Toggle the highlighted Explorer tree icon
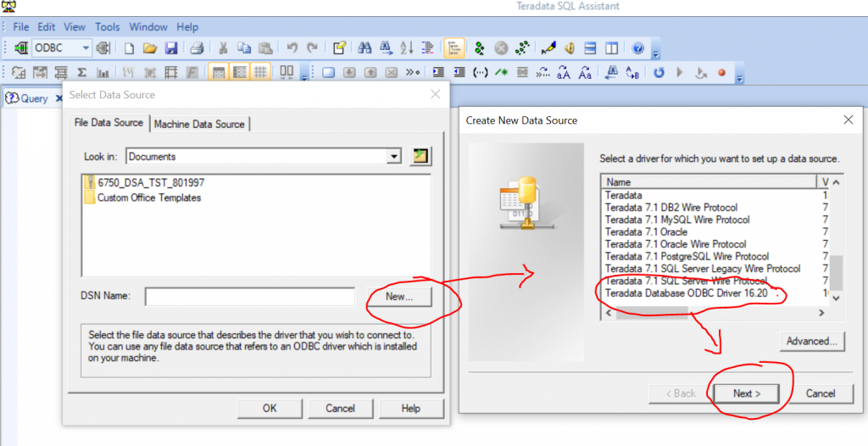 pyautogui.click(x=454, y=48)
